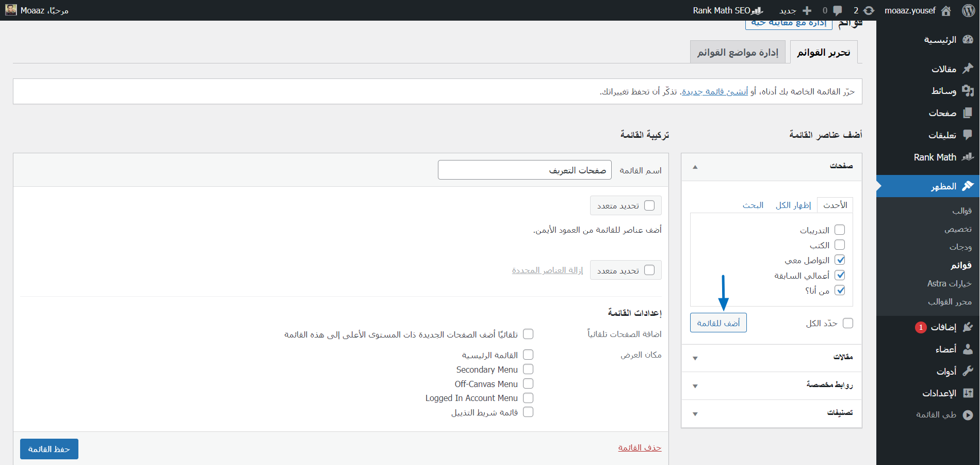
Task: Click حذف القائمة delete menu link
Action: point(640,447)
